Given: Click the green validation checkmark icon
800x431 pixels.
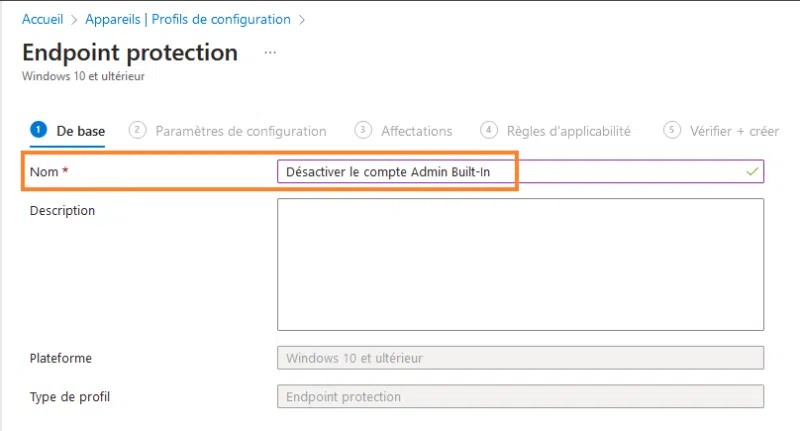Looking at the screenshot, I should tap(752, 172).
